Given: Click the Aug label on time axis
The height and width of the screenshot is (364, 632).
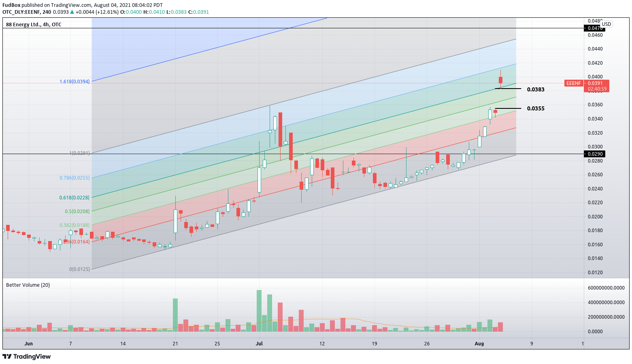Looking at the screenshot, I should 479,344.
